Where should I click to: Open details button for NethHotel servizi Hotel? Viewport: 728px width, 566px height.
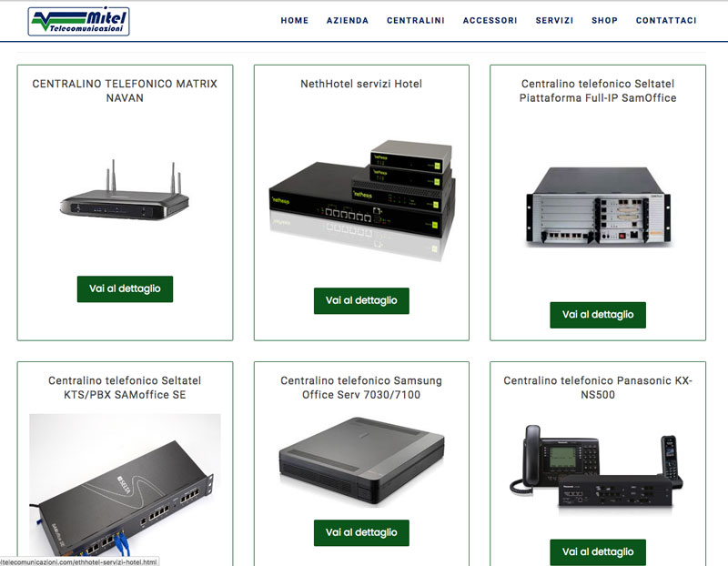tap(361, 300)
